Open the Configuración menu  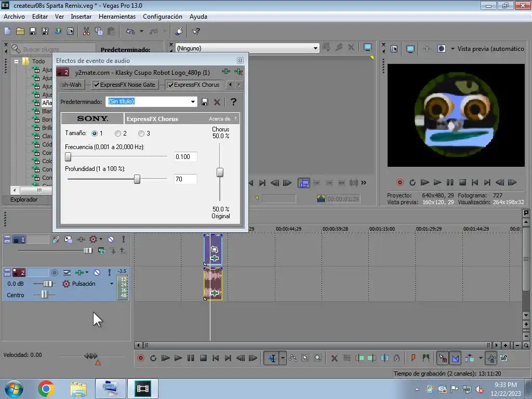pyautogui.click(x=162, y=17)
